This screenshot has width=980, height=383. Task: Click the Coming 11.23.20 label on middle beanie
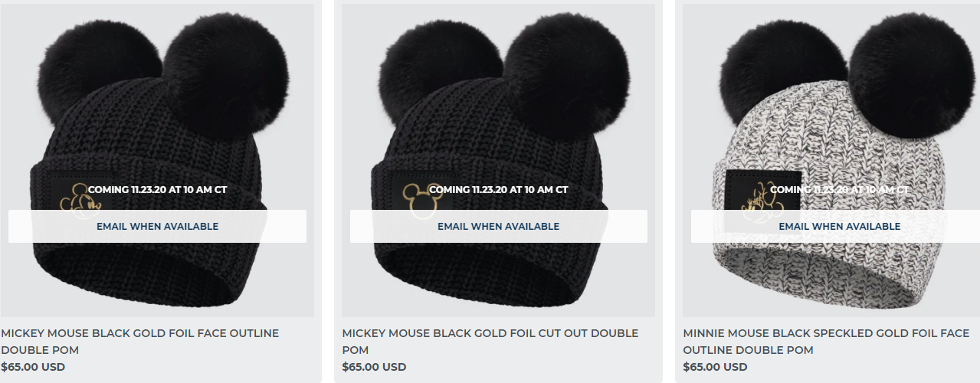[499, 189]
